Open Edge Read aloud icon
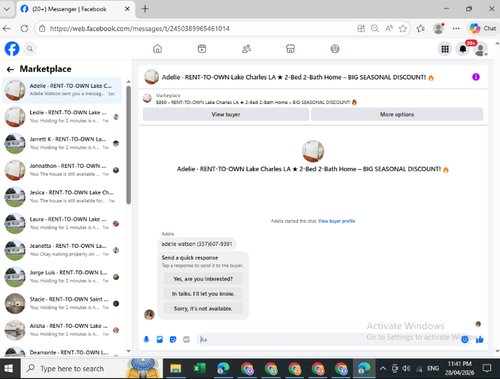Viewport: 500px width, 379px height. pos(389,29)
